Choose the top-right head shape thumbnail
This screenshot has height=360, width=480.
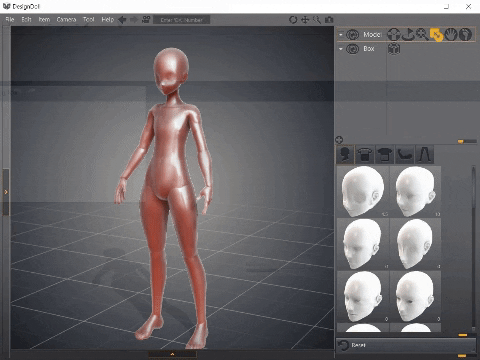(x=415, y=192)
